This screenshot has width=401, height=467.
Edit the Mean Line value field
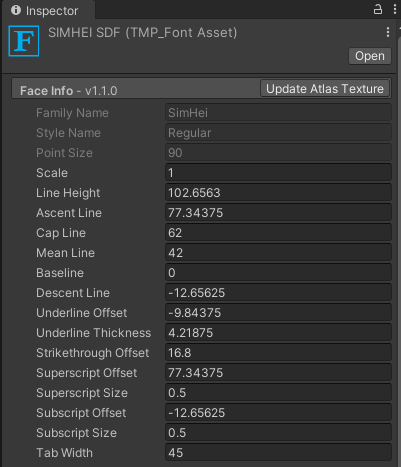pos(278,253)
